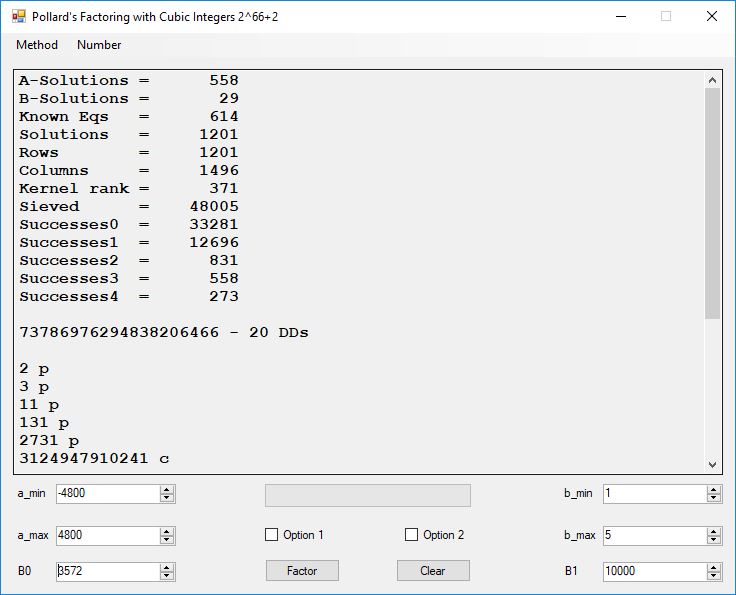
Task: Click the 'Columns = 1496' line
Action: click(129, 170)
